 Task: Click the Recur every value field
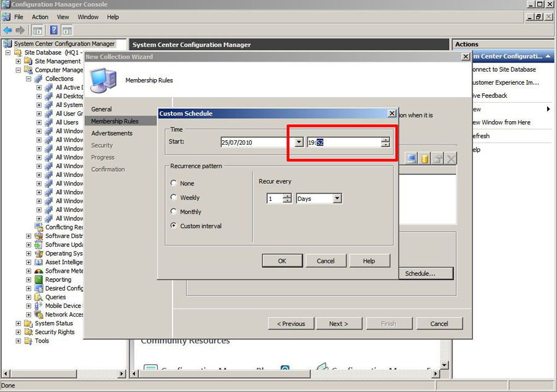(x=275, y=198)
